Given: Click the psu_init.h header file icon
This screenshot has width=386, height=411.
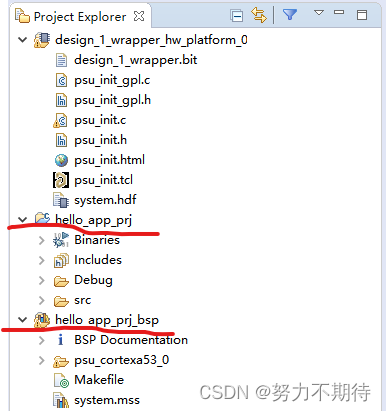Looking at the screenshot, I should tap(61, 140).
